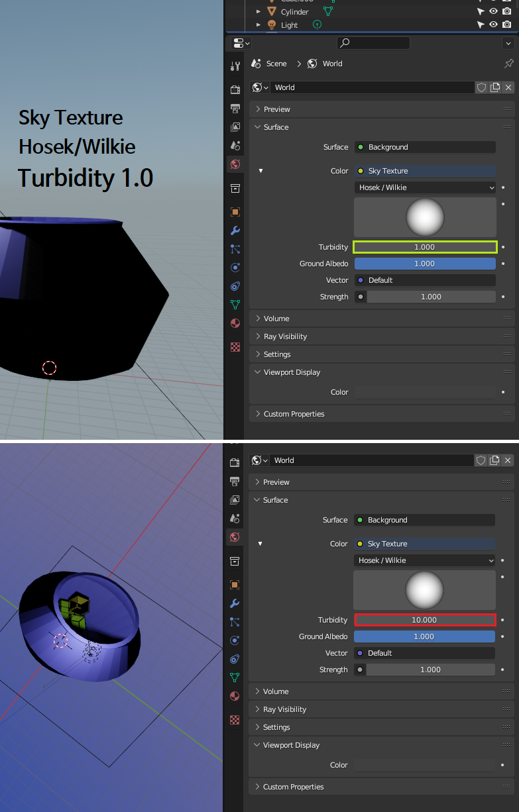Open Physics properties tab in the upper editor
The height and width of the screenshot is (812, 519).
click(x=235, y=268)
